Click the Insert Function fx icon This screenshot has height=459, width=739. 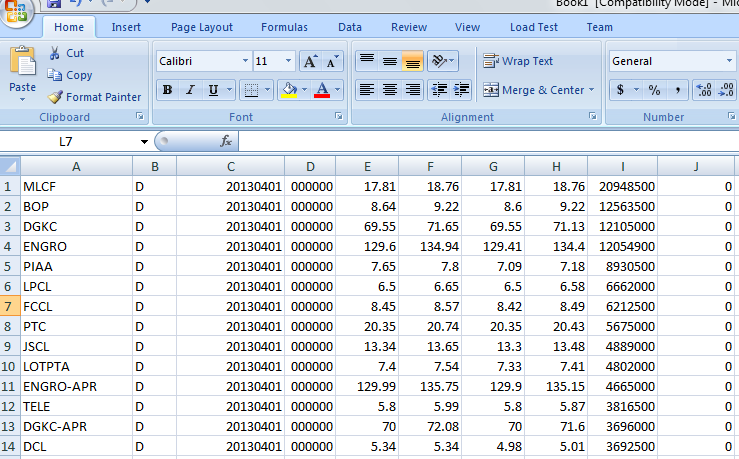click(226, 142)
